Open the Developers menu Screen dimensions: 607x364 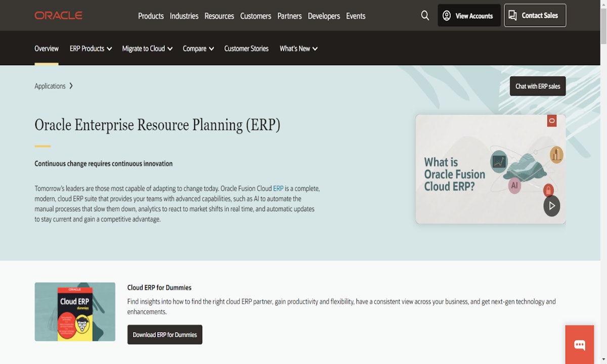pos(324,16)
